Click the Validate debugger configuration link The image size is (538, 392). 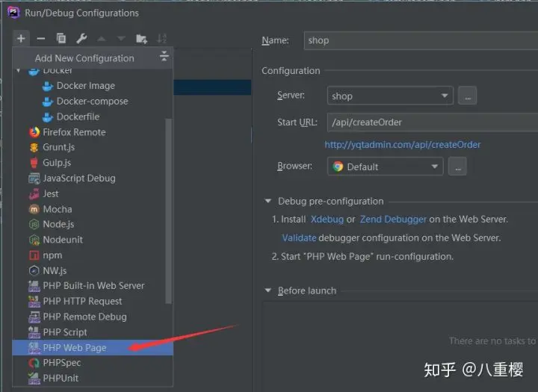(x=299, y=237)
